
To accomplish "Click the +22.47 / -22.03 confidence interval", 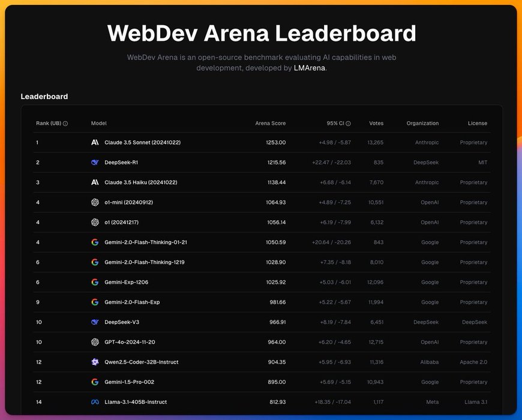I will coord(331,163).
